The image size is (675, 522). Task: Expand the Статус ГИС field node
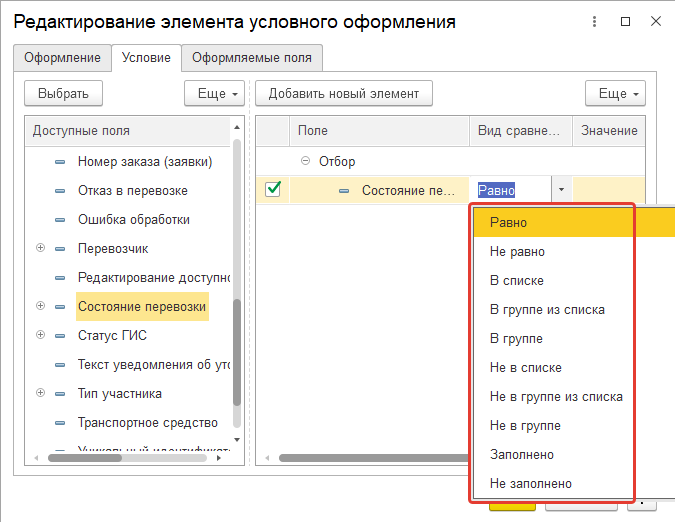pos(40,335)
